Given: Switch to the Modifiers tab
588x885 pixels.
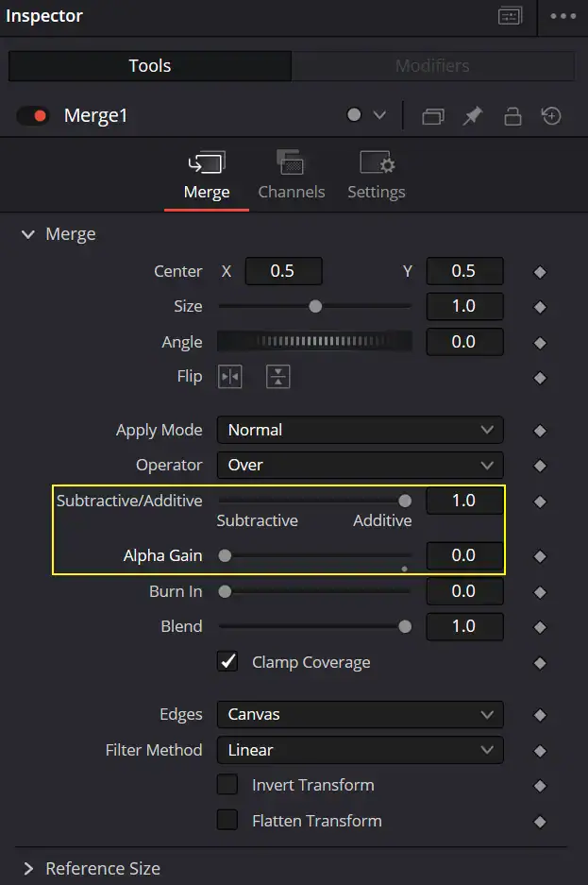Looking at the screenshot, I should (x=432, y=66).
